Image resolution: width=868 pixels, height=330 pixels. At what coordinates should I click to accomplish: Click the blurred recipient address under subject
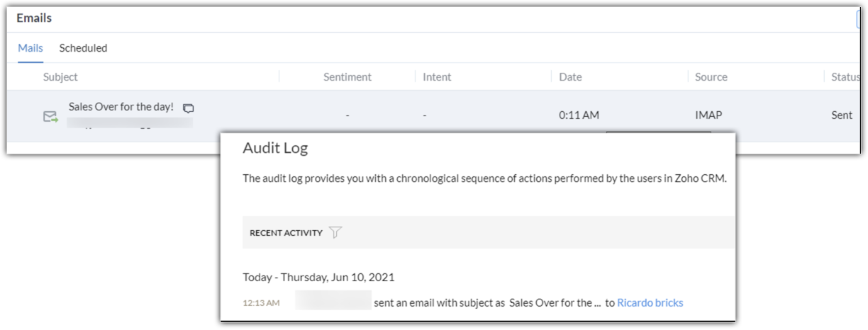coord(130,123)
